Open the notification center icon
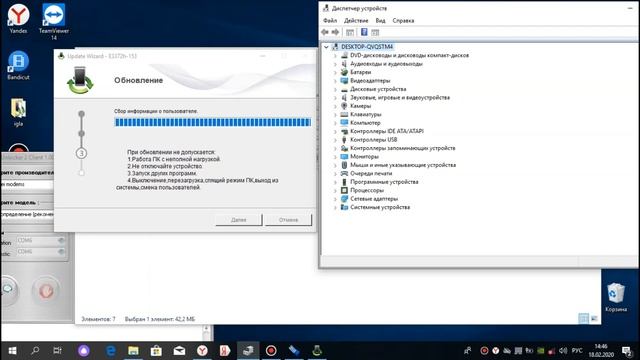 click(x=627, y=351)
